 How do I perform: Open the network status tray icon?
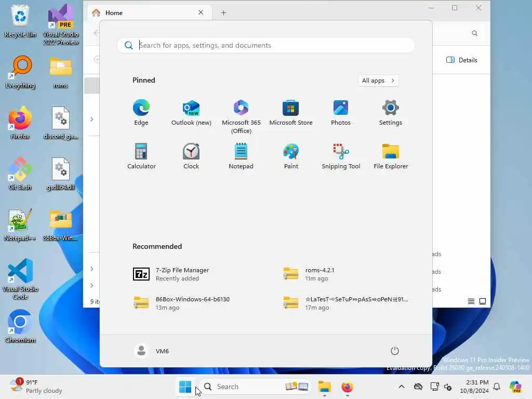(x=434, y=387)
